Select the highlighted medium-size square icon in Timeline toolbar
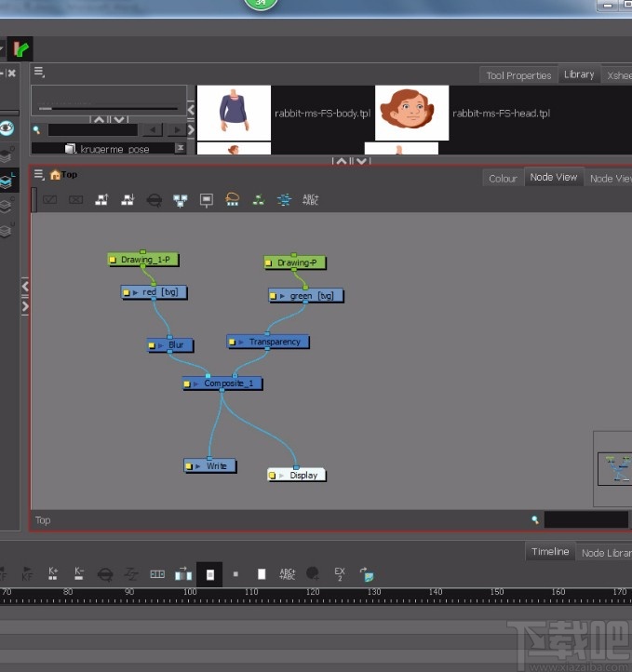 (x=209, y=574)
